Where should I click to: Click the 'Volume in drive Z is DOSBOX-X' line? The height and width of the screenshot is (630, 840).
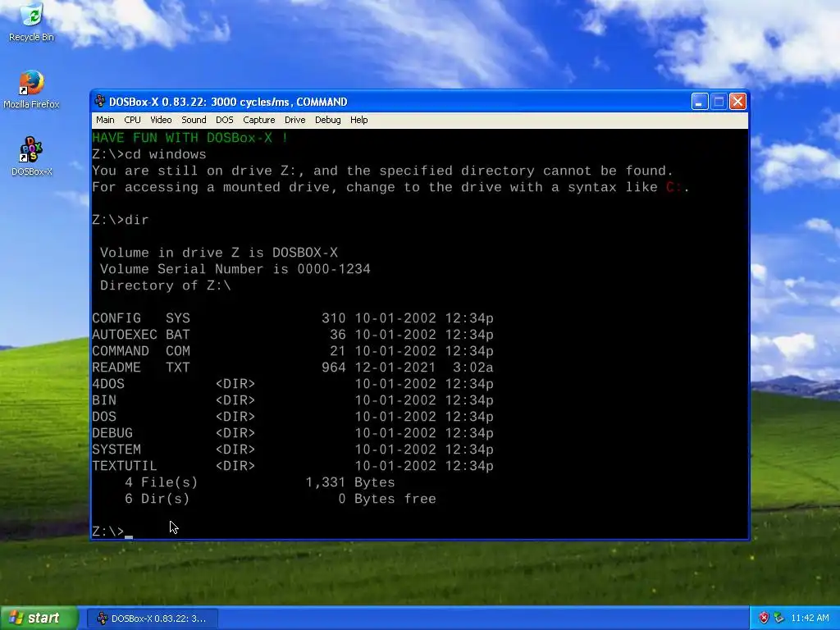point(218,253)
